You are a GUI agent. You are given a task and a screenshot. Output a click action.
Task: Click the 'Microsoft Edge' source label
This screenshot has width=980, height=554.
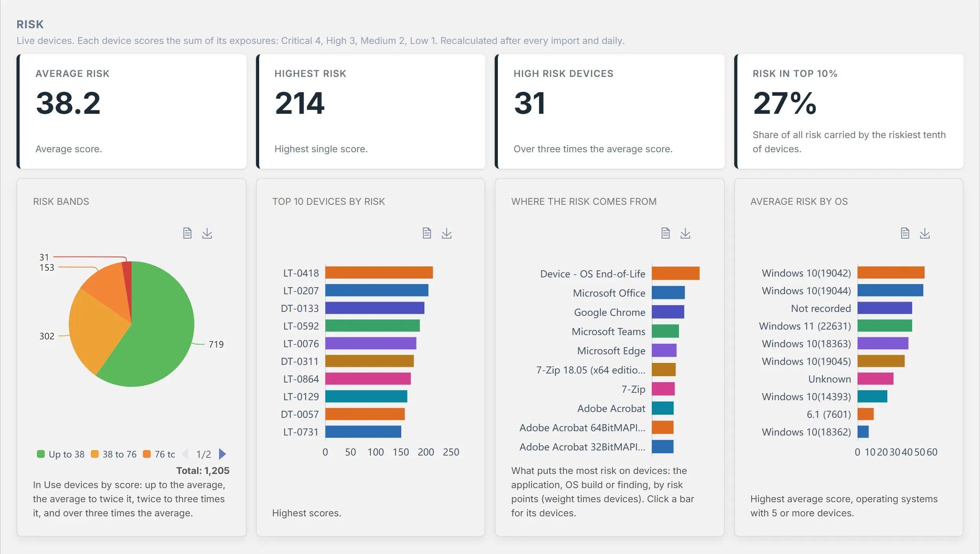(x=611, y=351)
